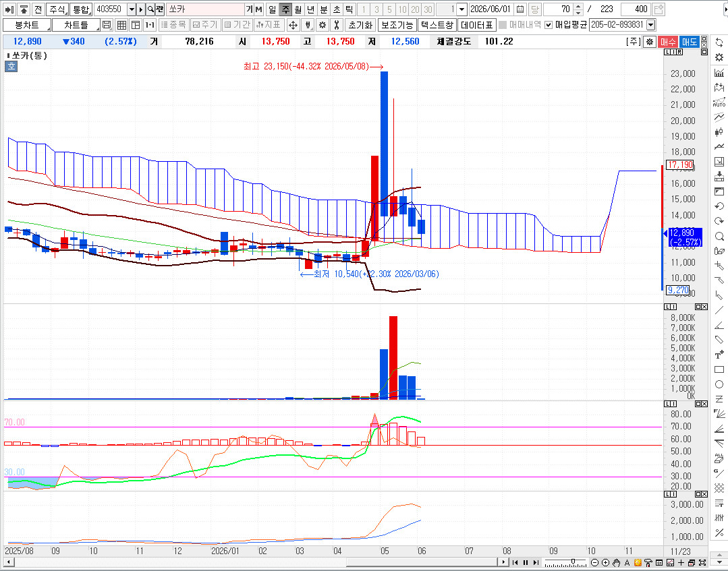Open the gear settings in right sidebar
The image size is (728, 571).
click(x=719, y=57)
